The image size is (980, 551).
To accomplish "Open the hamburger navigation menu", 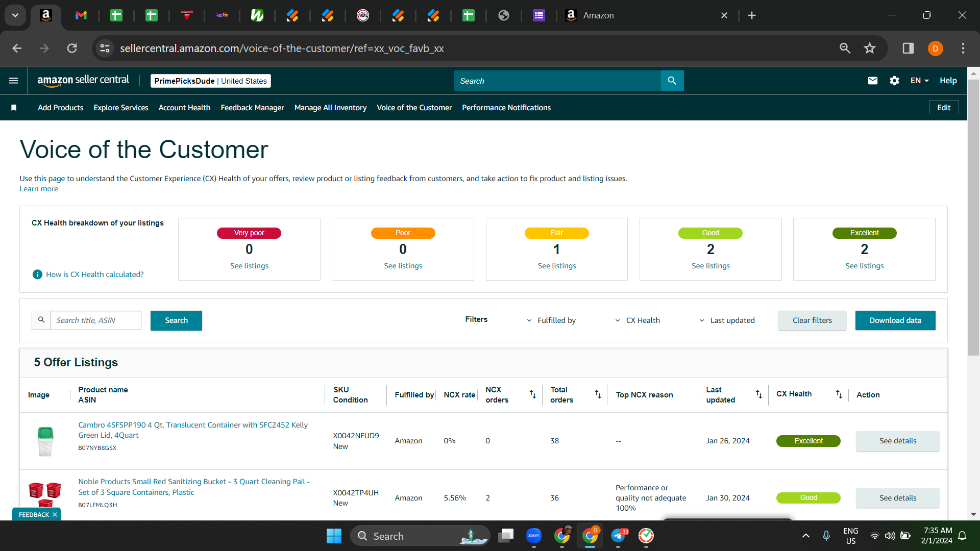I will (x=14, y=81).
